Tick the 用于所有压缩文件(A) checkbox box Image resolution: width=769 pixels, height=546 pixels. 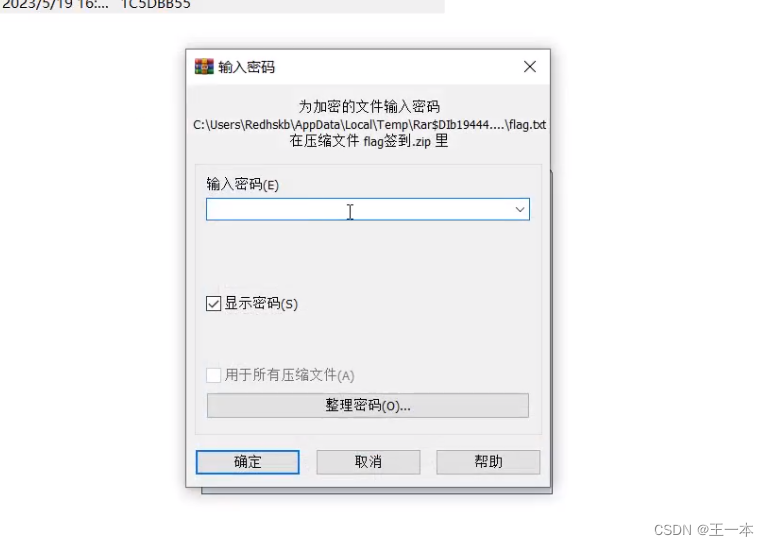(213, 375)
